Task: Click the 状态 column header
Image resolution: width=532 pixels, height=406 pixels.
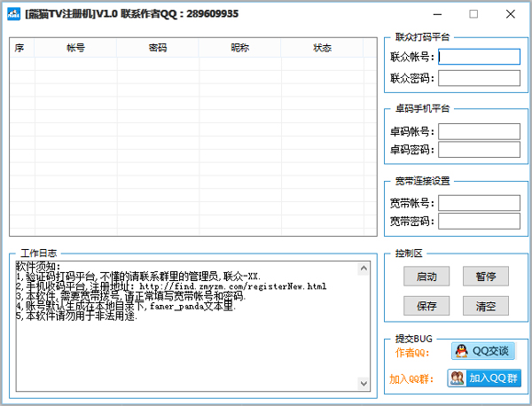Action: (x=322, y=48)
